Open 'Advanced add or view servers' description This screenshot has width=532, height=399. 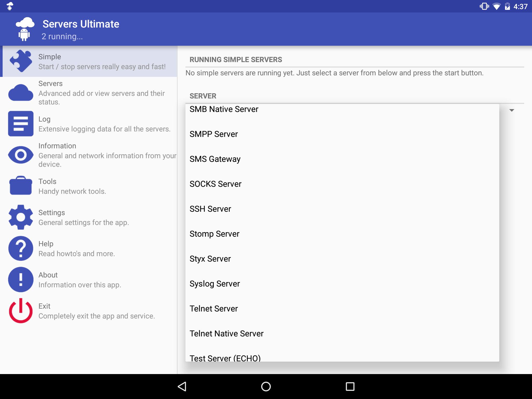[x=102, y=97]
